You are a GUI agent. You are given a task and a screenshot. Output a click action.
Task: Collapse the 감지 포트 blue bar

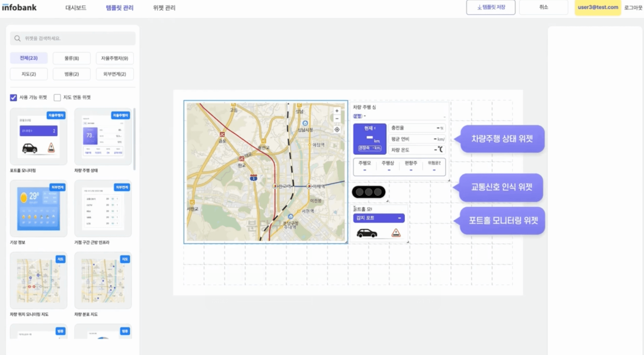click(399, 218)
